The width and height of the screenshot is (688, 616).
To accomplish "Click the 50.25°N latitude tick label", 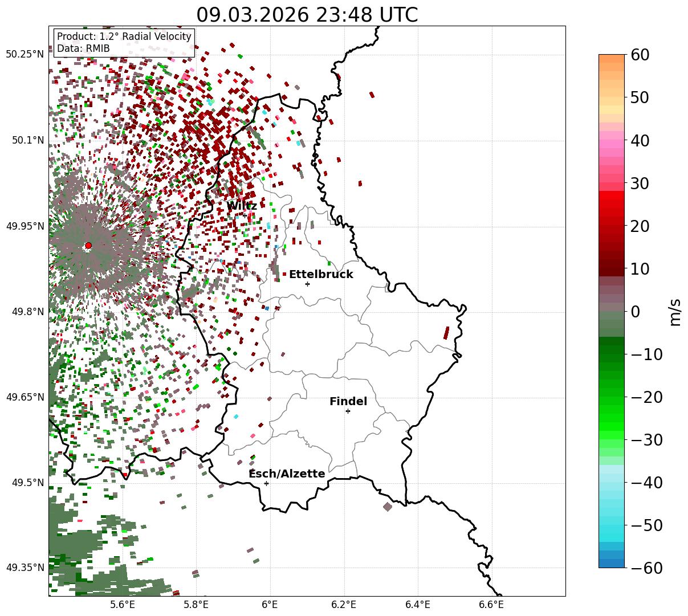I will point(25,54).
